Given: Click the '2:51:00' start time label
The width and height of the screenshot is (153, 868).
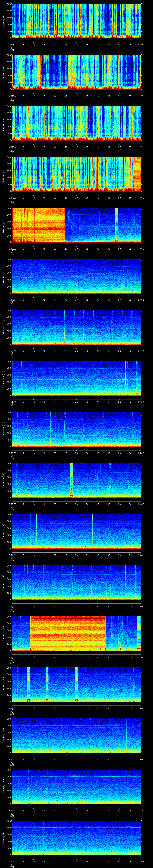Looking at the screenshot, I should coord(12,402).
